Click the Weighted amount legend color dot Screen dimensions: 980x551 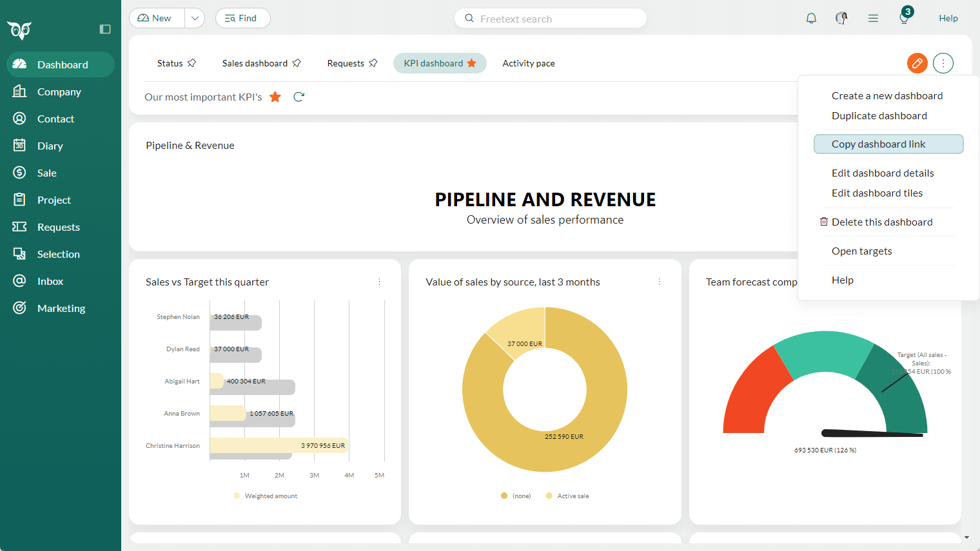click(235, 495)
